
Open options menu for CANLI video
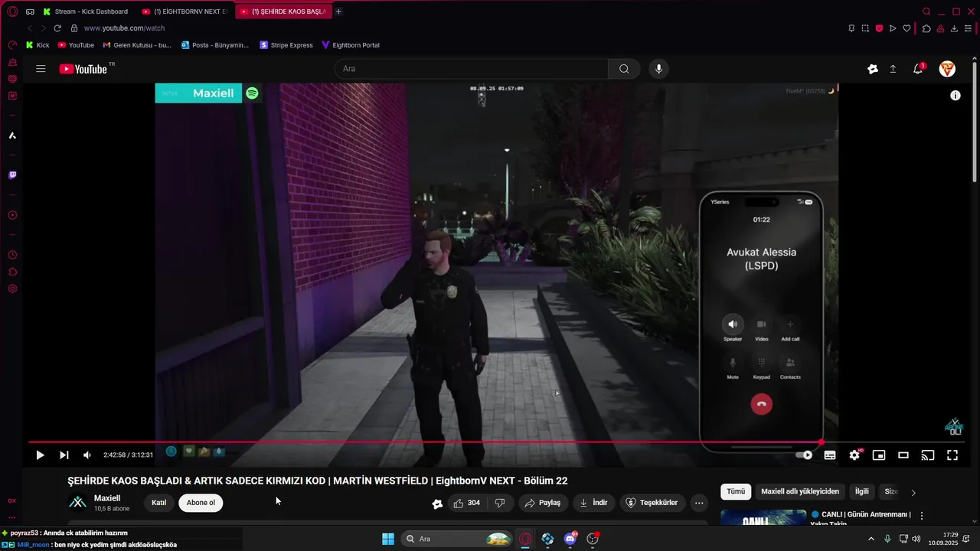(x=922, y=517)
